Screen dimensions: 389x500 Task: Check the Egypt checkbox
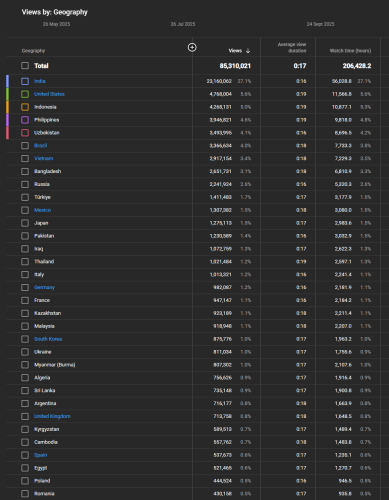25,468
